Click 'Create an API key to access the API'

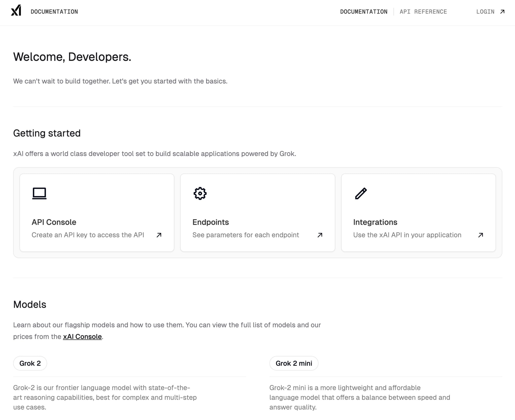(x=88, y=235)
